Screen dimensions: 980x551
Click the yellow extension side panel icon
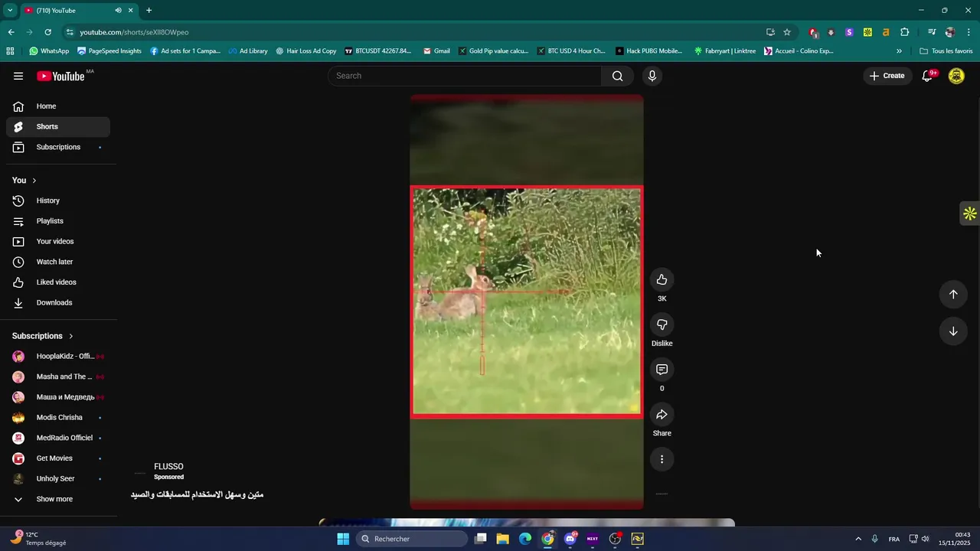pos(970,214)
